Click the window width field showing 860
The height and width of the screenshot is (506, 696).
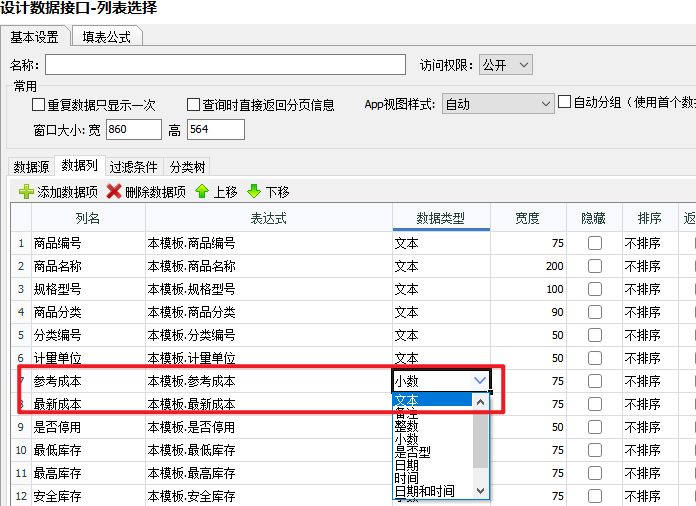[134, 130]
